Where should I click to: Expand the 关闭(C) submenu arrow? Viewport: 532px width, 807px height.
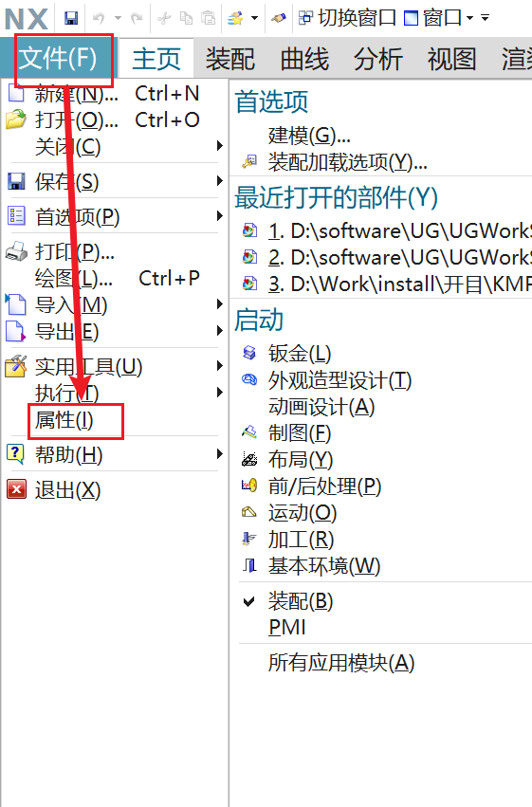click(x=220, y=147)
